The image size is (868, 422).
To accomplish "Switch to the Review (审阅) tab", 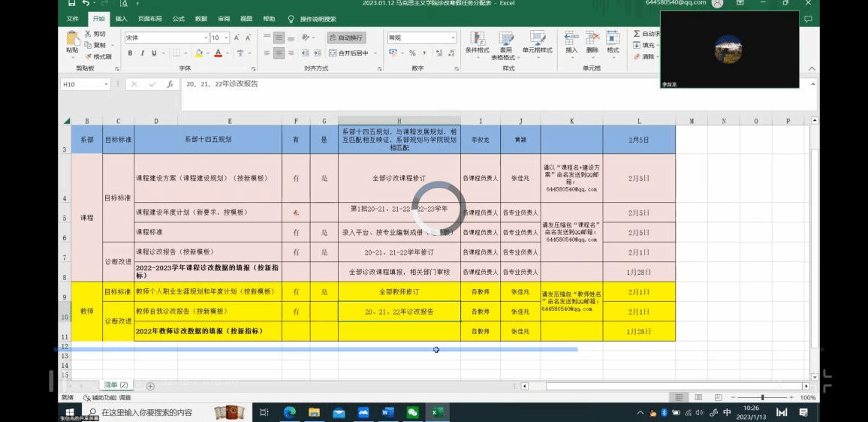I will tap(224, 19).
